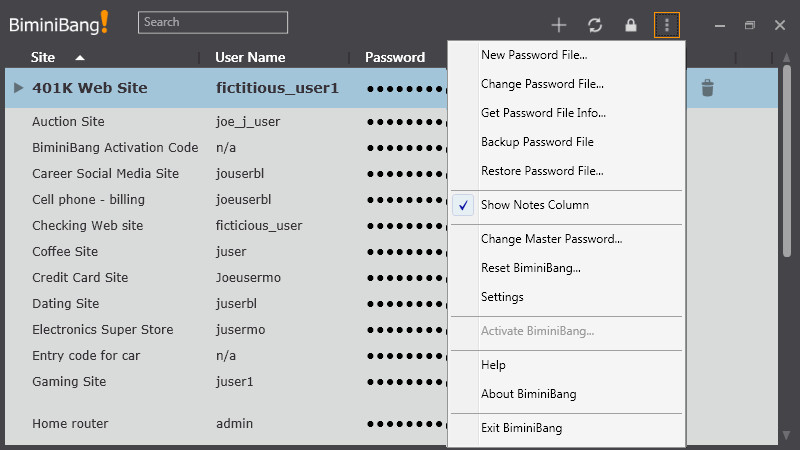The width and height of the screenshot is (800, 450).
Task: Sort by the Site column header
Action: pyautogui.click(x=43, y=57)
